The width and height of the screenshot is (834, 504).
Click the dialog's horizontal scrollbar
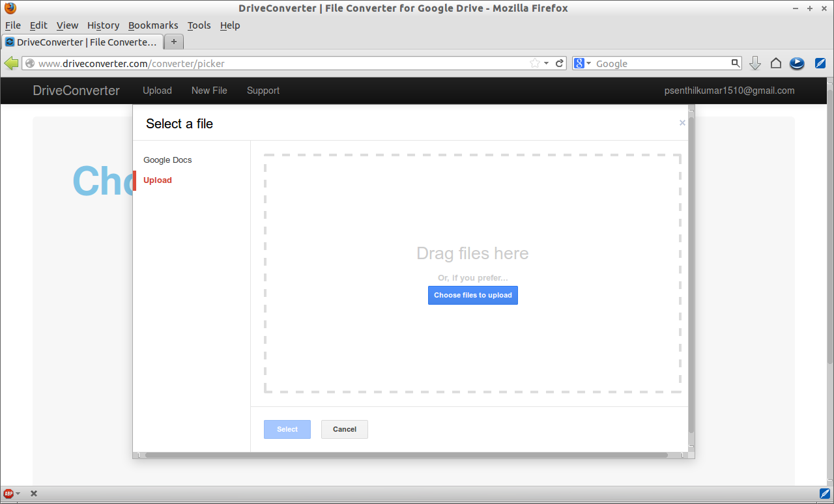407,455
